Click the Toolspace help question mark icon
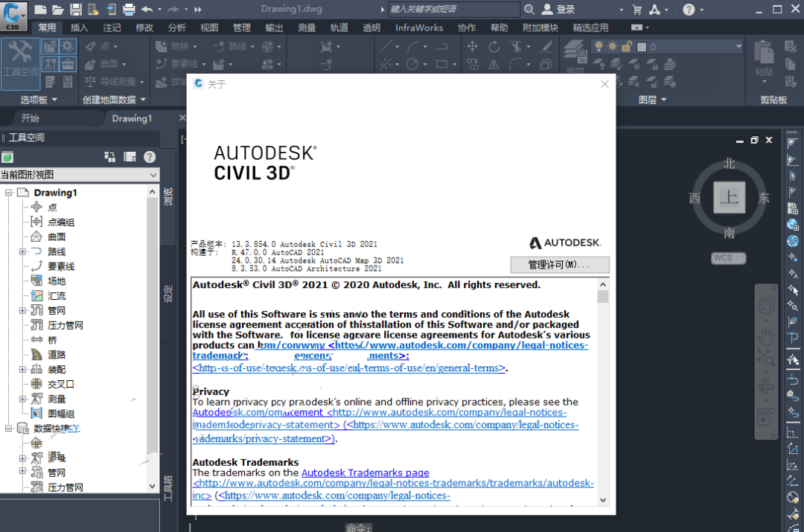The width and height of the screenshot is (804, 532). pos(149,157)
